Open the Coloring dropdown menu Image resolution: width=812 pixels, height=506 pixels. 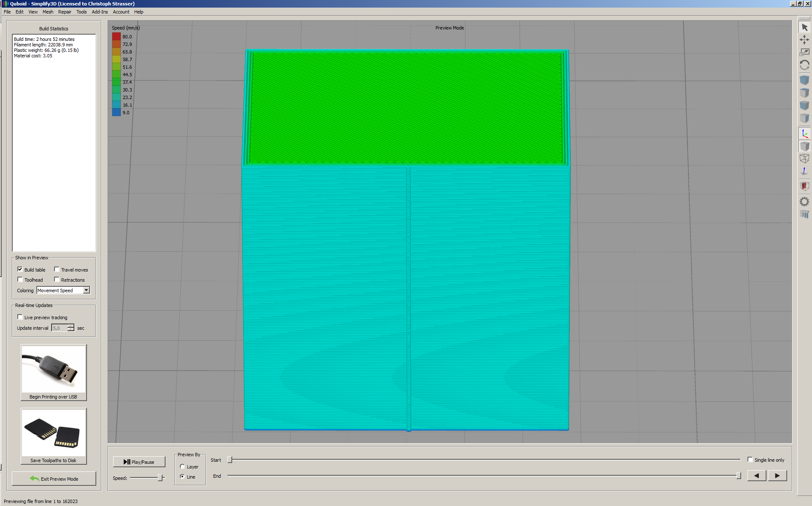point(63,291)
